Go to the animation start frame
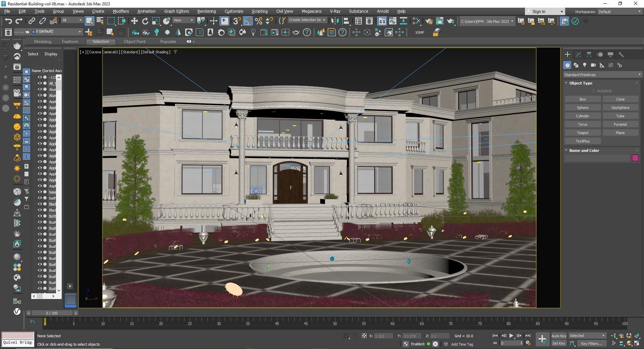The width and height of the screenshot is (644, 349). pyautogui.click(x=495, y=336)
